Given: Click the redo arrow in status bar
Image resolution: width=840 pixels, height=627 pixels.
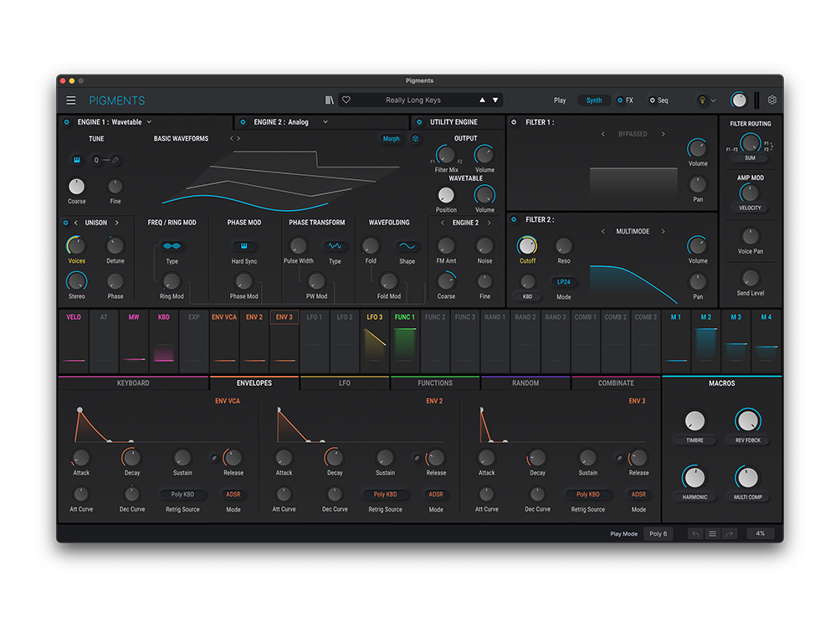Looking at the screenshot, I should [x=729, y=534].
